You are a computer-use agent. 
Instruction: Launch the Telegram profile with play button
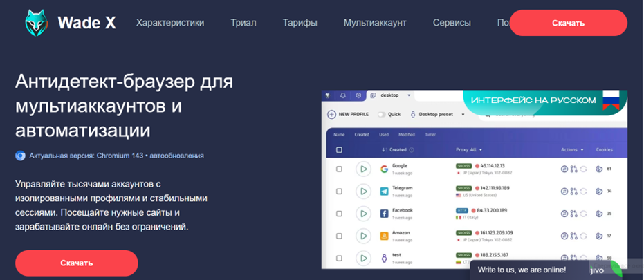tap(363, 192)
